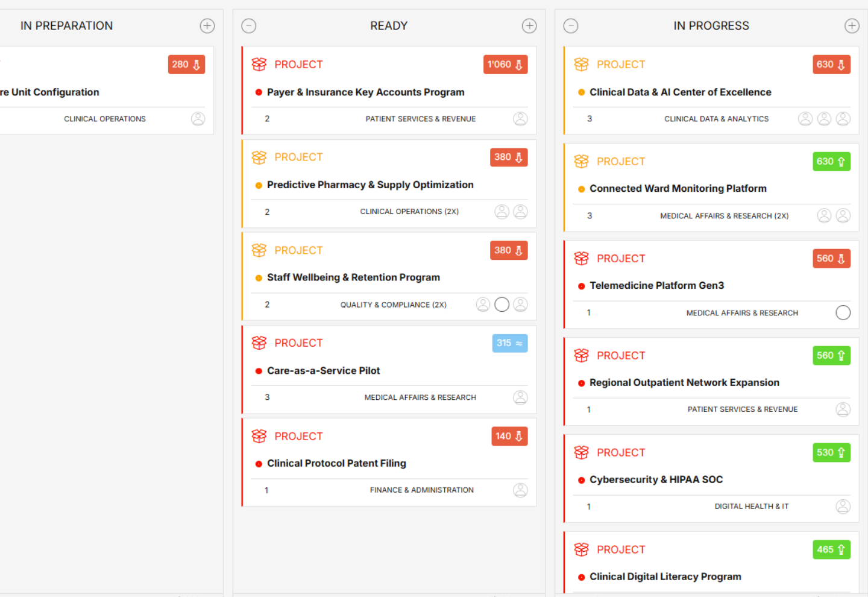Image resolution: width=868 pixels, height=597 pixels.
Task: Collapse the Ready column with the minus icon
Action: 249,26
